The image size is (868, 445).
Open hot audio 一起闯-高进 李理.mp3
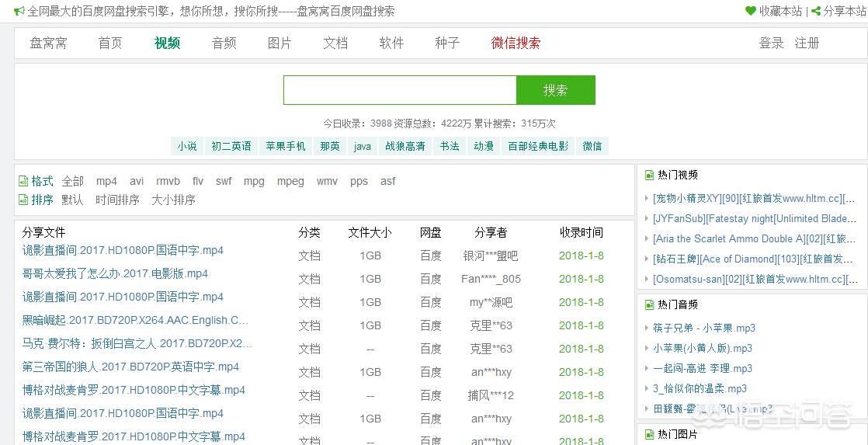pyautogui.click(x=703, y=369)
